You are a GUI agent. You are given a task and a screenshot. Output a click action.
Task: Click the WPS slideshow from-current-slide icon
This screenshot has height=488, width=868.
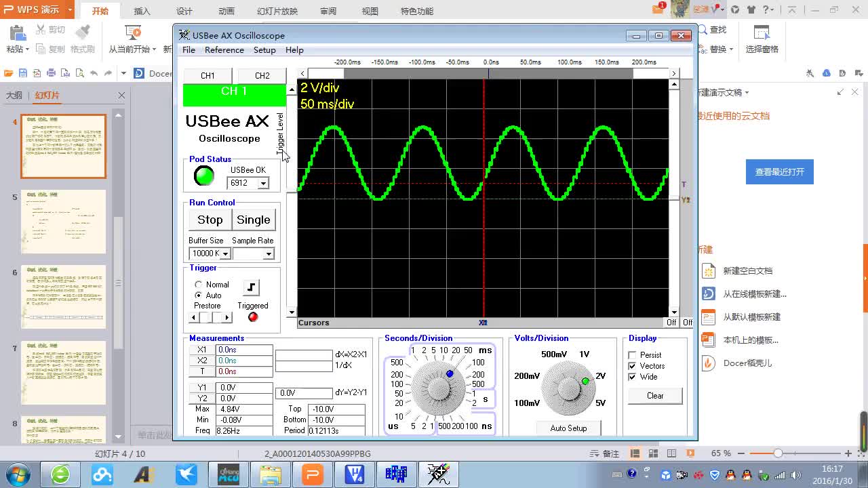pyautogui.click(x=134, y=33)
